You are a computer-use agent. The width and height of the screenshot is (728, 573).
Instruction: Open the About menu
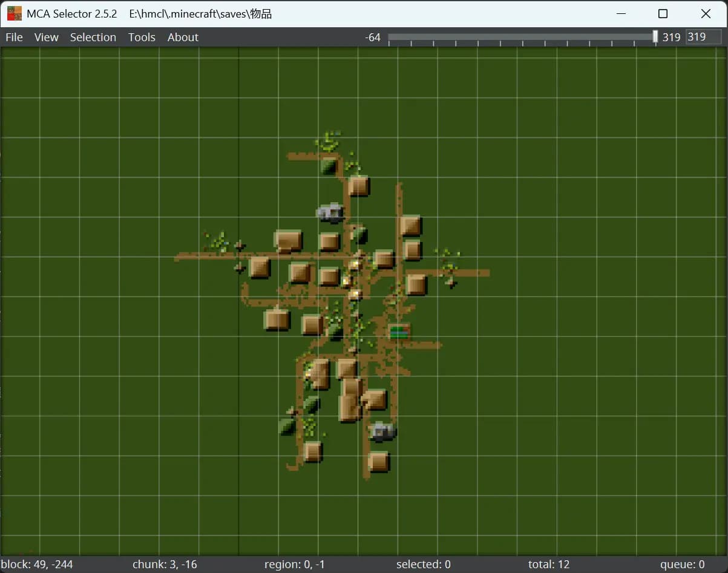pyautogui.click(x=183, y=37)
